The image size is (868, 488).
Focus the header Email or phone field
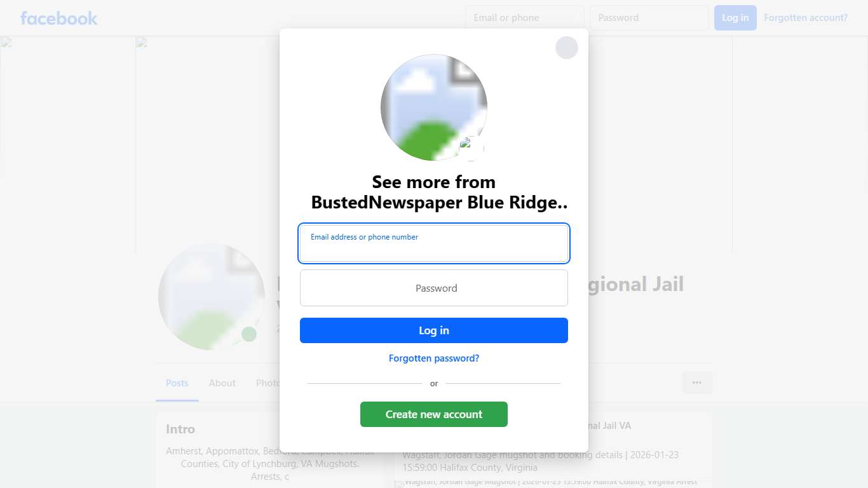524,18
